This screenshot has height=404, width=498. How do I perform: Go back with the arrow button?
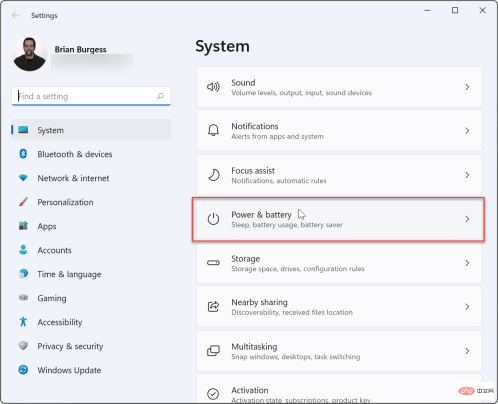(15, 15)
